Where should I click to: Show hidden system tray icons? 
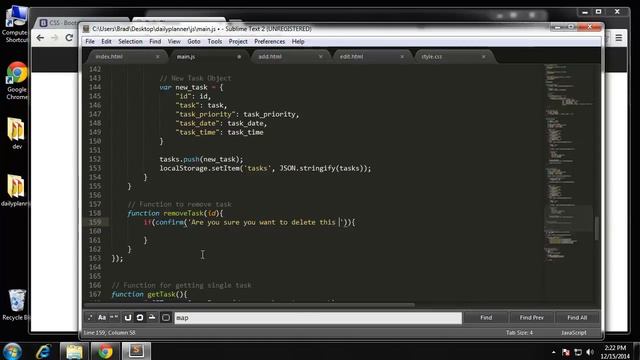pyautogui.click(x=553, y=352)
